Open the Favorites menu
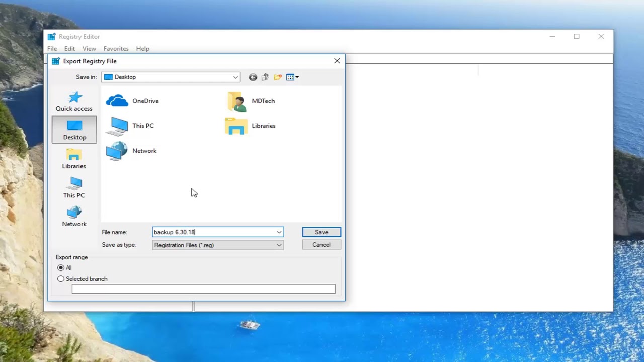Image resolution: width=644 pixels, height=362 pixels. point(116,48)
